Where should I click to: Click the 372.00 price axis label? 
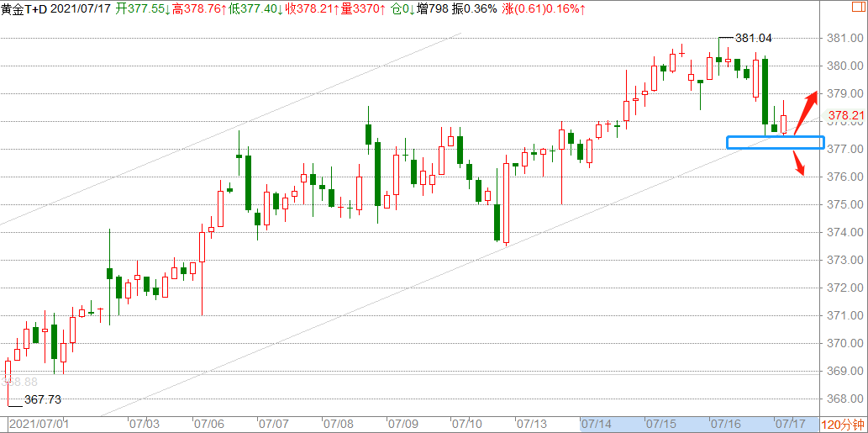coord(843,288)
